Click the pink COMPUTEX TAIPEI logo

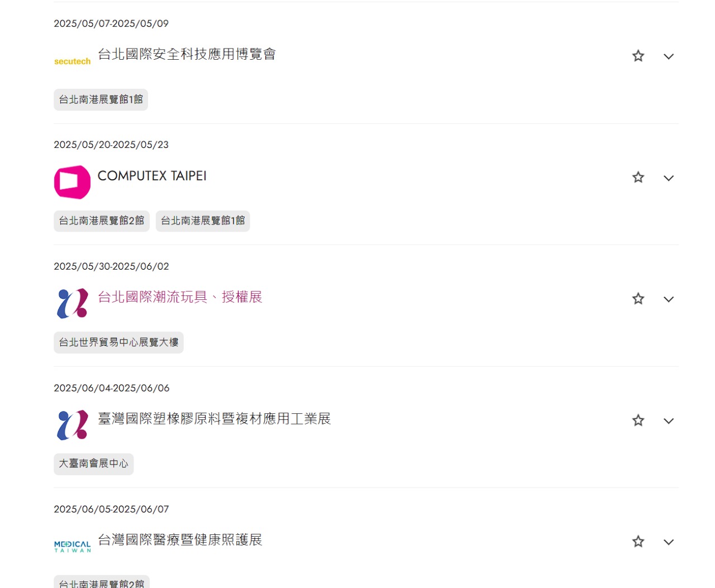click(72, 182)
